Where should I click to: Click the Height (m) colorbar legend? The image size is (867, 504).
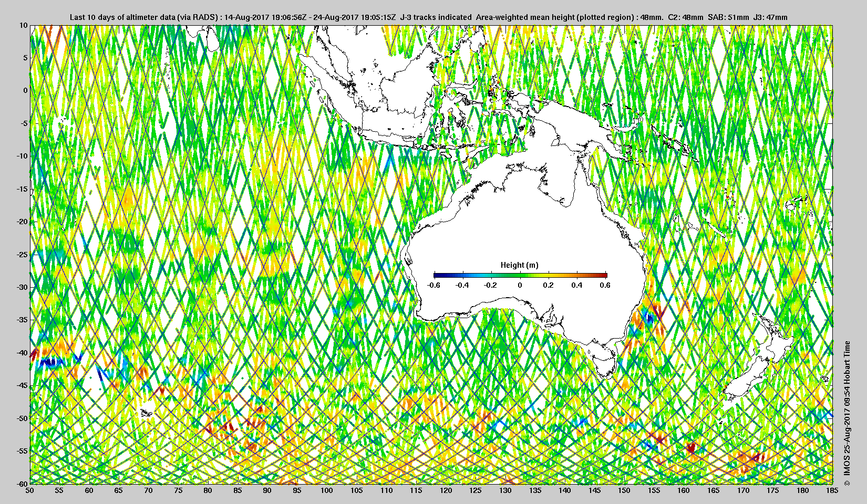[x=520, y=275]
